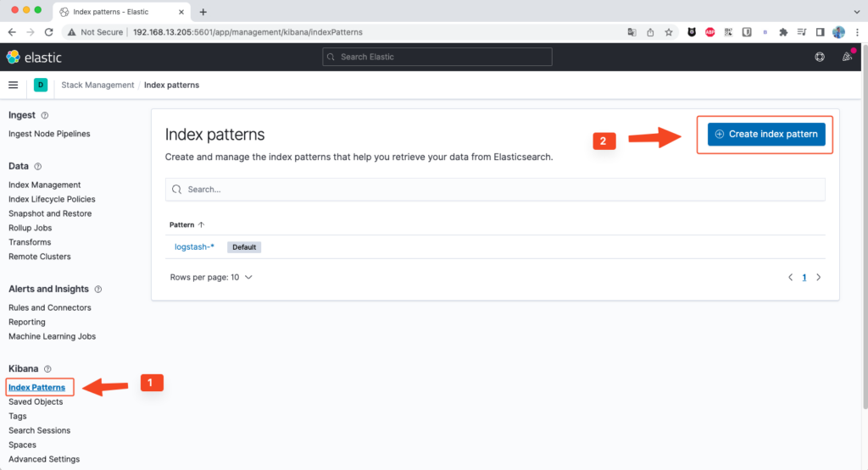Open Spaces
868x470 pixels.
(x=22, y=445)
